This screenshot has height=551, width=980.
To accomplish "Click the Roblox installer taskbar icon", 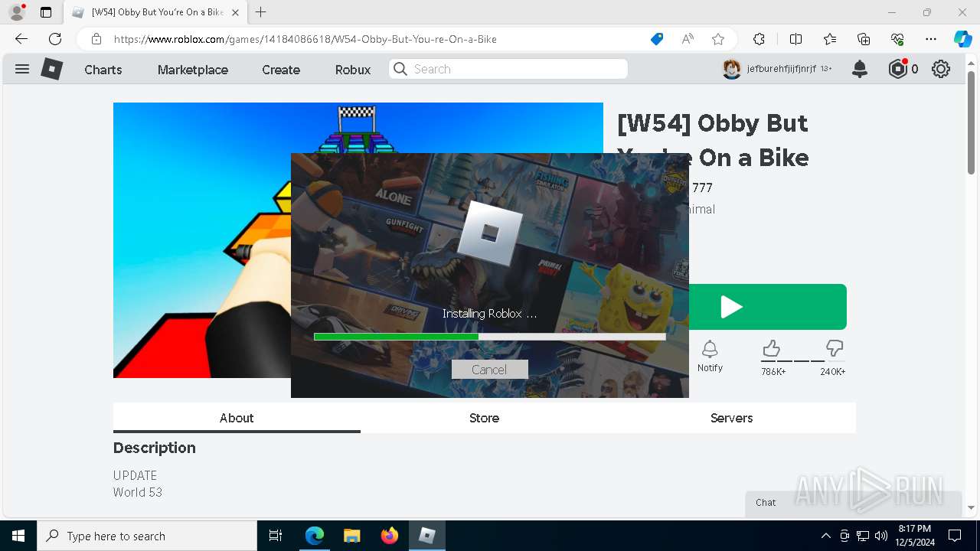I will pos(427,536).
